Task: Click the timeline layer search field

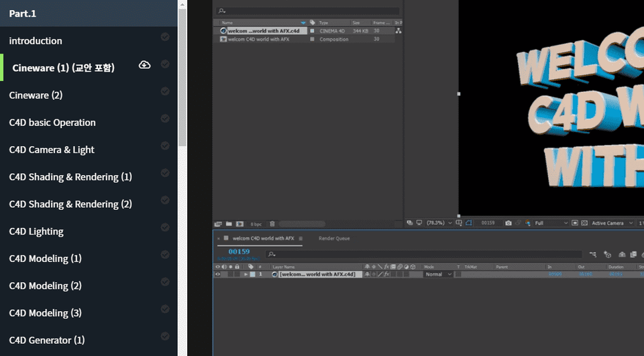Action: point(424,254)
